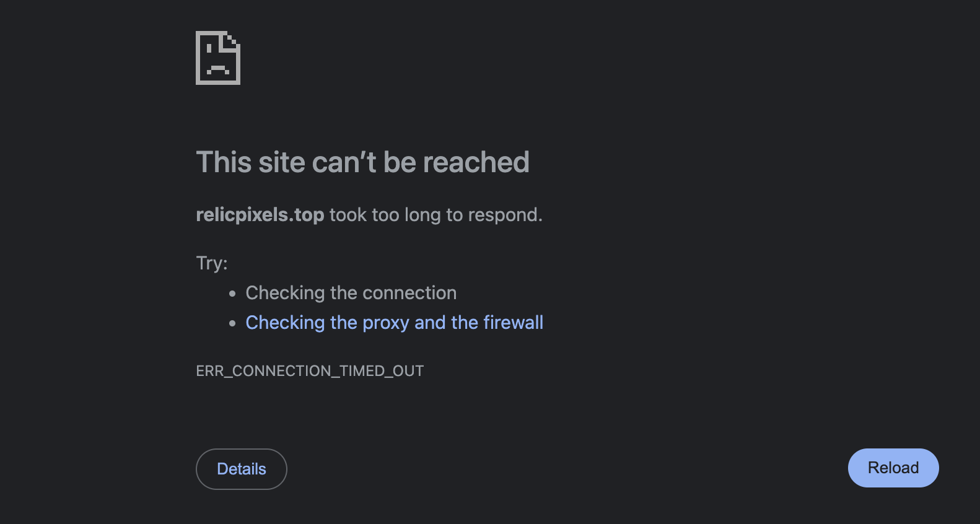Open the Details button
This screenshot has width=980, height=524.
(241, 469)
